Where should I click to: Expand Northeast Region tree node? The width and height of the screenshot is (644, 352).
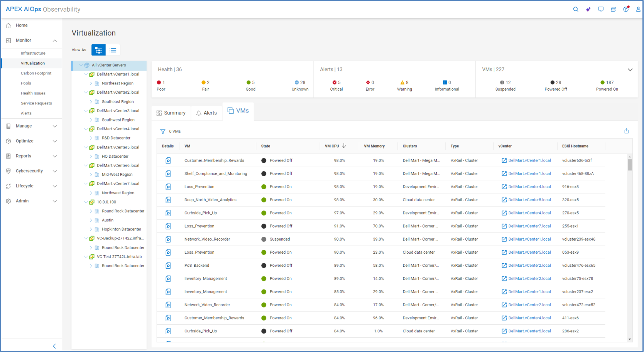tap(91, 83)
